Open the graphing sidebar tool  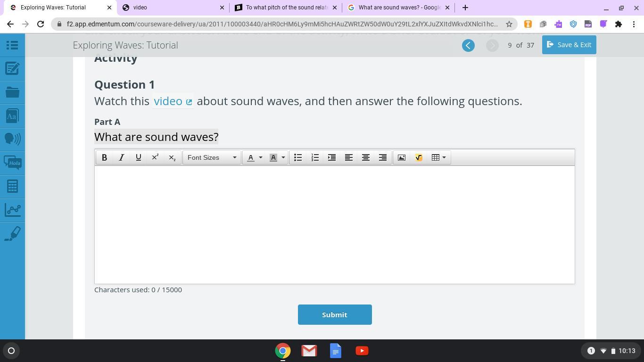click(x=12, y=210)
